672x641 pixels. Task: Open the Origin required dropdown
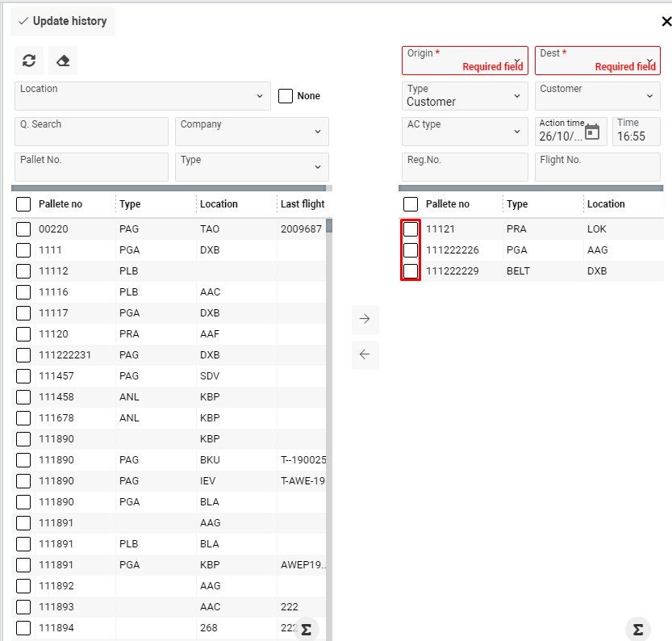[x=465, y=61]
